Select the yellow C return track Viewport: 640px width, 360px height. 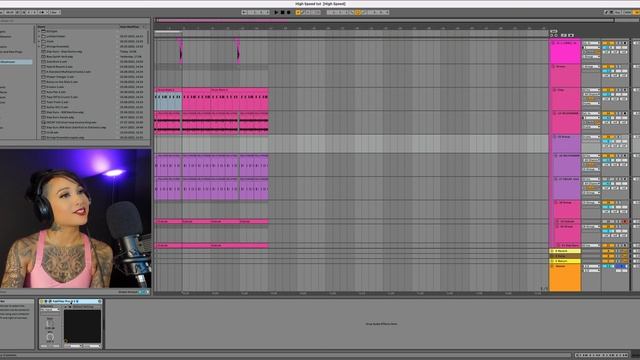click(x=565, y=261)
